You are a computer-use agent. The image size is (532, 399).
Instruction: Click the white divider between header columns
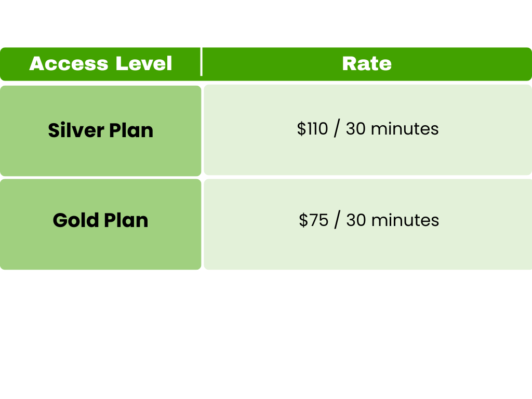pos(202,62)
